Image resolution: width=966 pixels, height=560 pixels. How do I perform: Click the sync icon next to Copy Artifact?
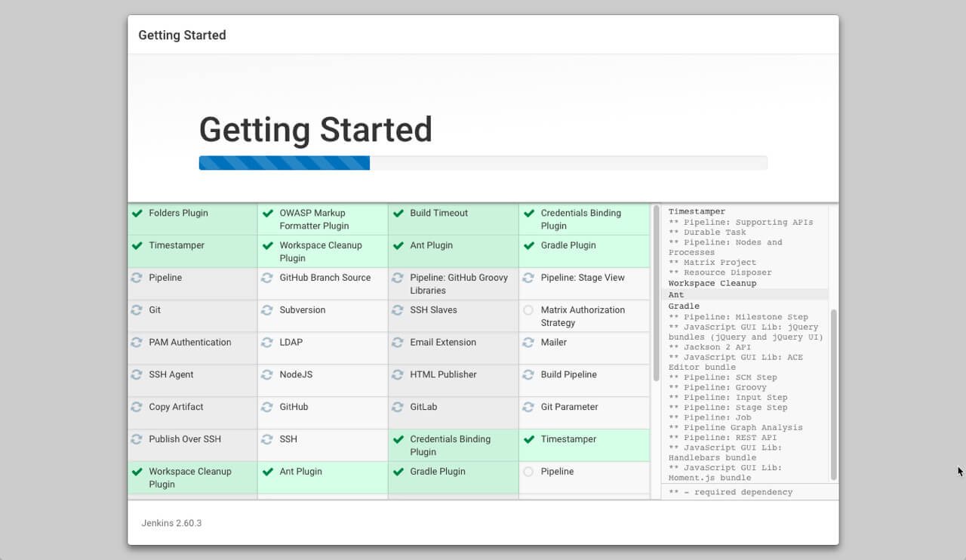(x=137, y=408)
